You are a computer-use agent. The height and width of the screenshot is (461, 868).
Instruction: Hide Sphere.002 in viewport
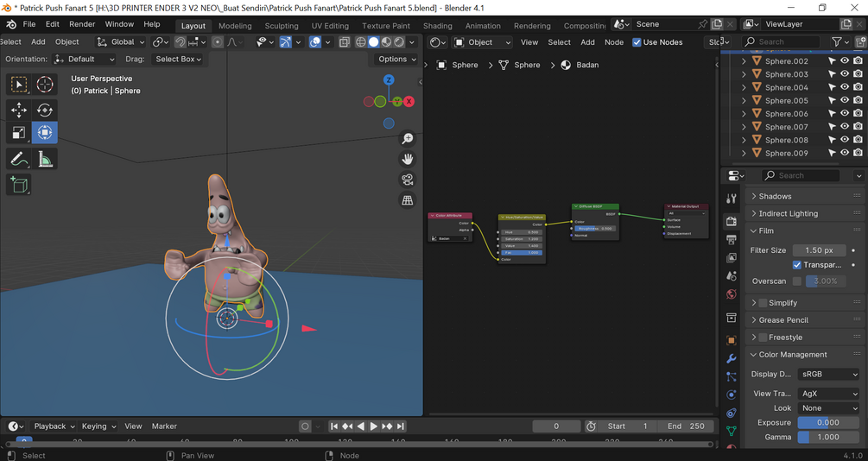[845, 61]
